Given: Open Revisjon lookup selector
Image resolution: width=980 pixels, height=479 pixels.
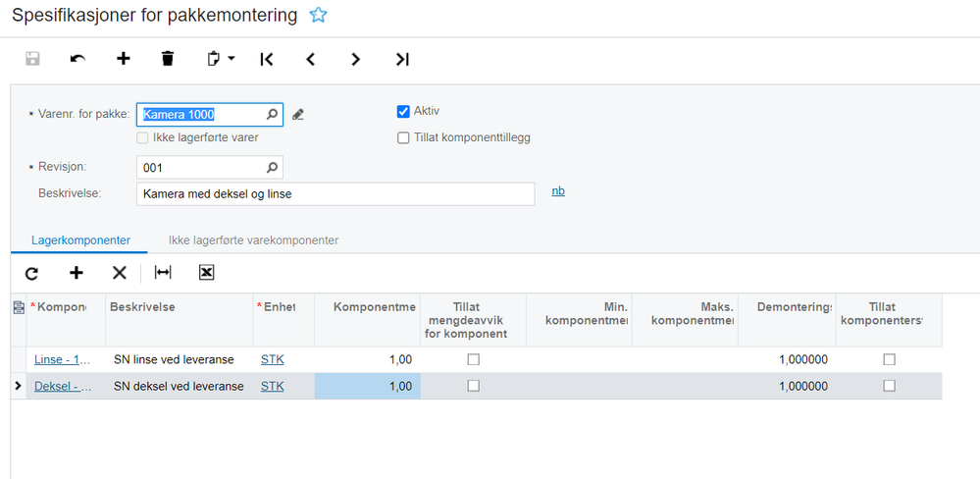Looking at the screenshot, I should click(272, 168).
